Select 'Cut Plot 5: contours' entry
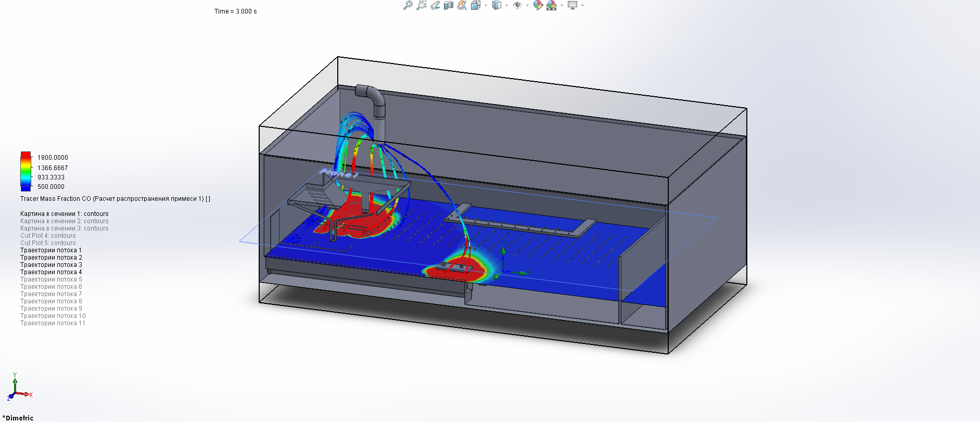The width and height of the screenshot is (980, 422). pyautogui.click(x=48, y=243)
